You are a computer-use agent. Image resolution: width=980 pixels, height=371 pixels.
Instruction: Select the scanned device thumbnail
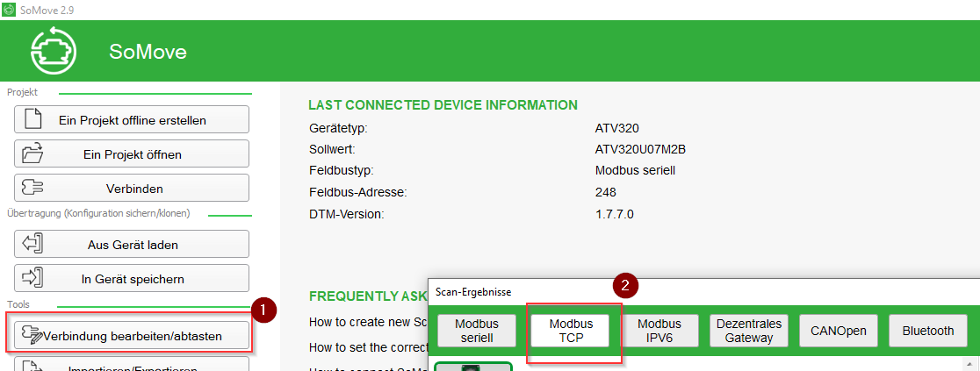(473, 366)
